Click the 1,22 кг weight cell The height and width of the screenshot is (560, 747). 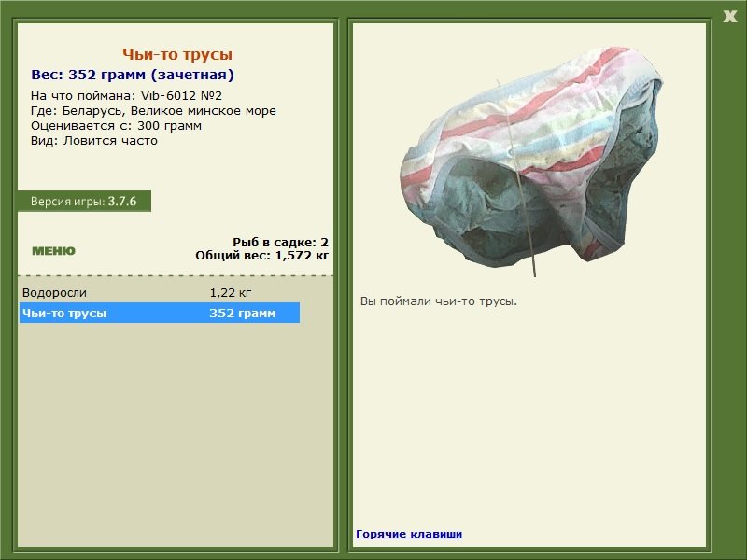(x=230, y=293)
